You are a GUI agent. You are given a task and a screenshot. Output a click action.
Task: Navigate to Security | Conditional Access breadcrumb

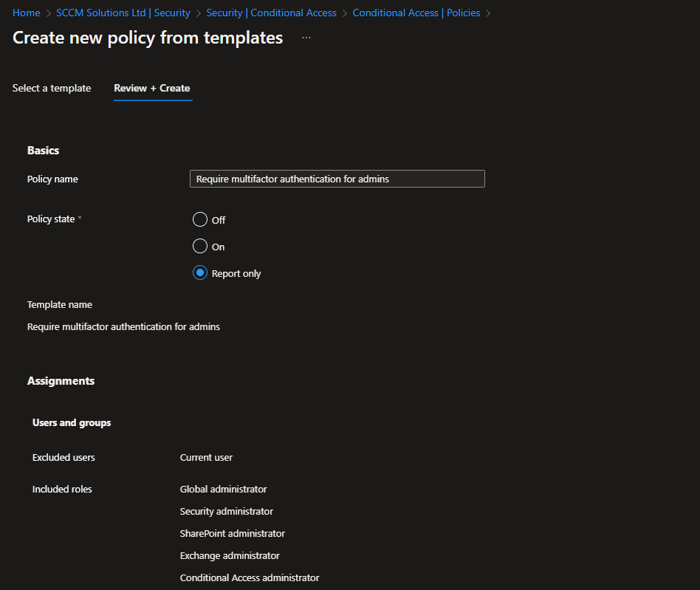(271, 13)
